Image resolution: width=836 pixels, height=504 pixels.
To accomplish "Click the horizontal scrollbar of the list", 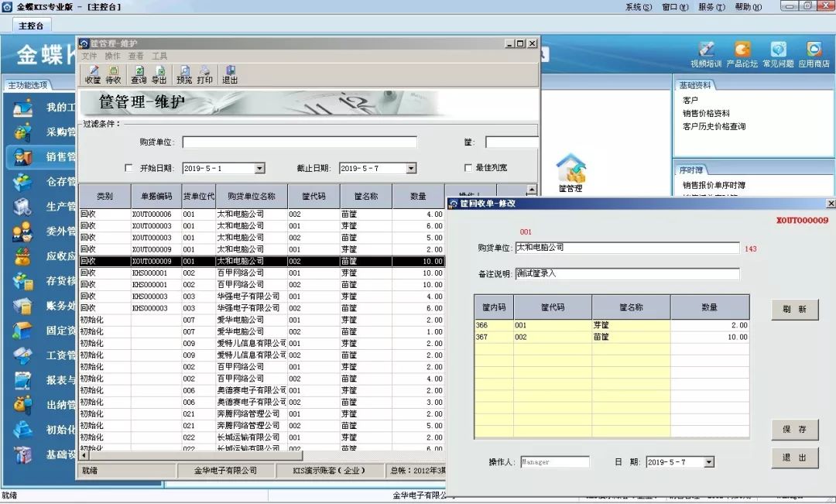I will point(194,456).
